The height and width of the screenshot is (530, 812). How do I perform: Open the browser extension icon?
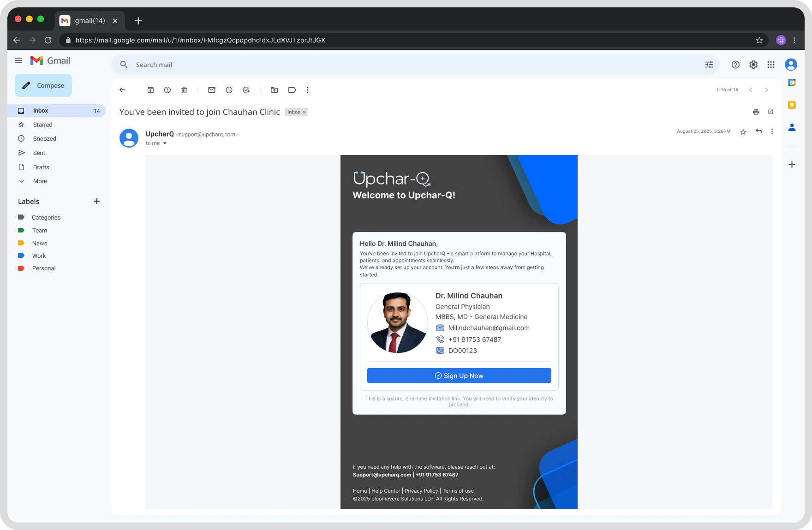[x=781, y=40]
